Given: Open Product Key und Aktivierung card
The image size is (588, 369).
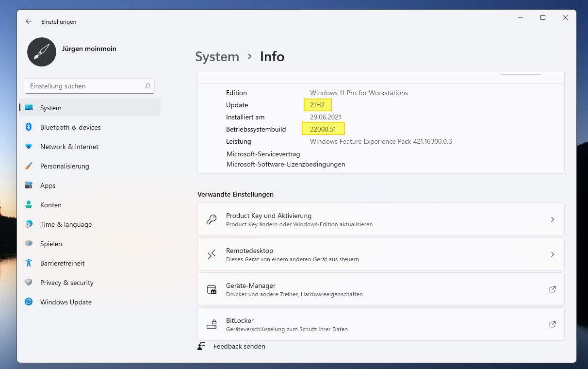Looking at the screenshot, I should point(381,219).
